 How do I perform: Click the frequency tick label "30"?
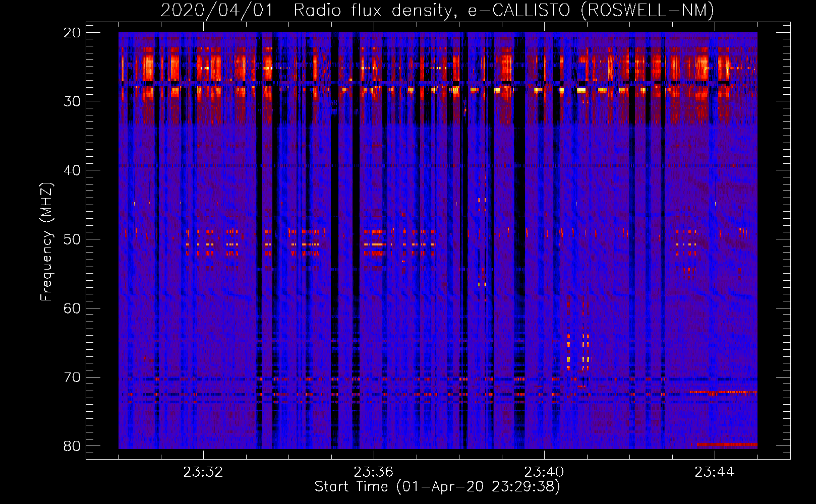coord(73,101)
